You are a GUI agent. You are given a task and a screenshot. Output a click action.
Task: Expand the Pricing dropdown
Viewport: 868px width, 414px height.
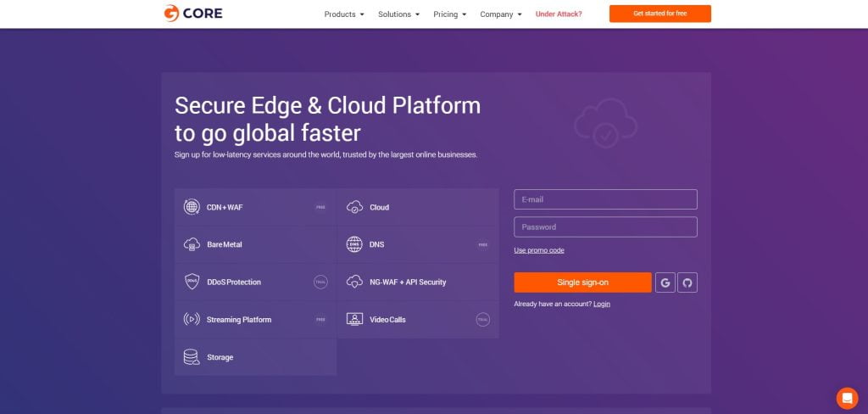point(449,14)
